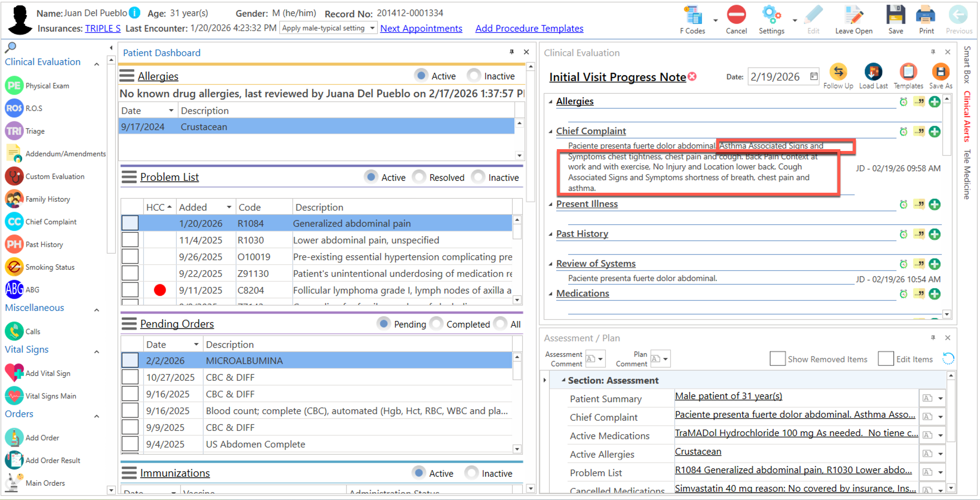Open the Clinical Alerts side tab
Screen dimensions: 980x500
(967, 116)
